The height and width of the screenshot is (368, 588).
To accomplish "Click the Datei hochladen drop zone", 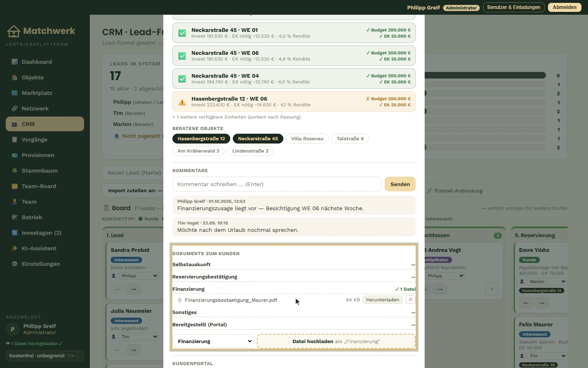I will tap(336, 341).
